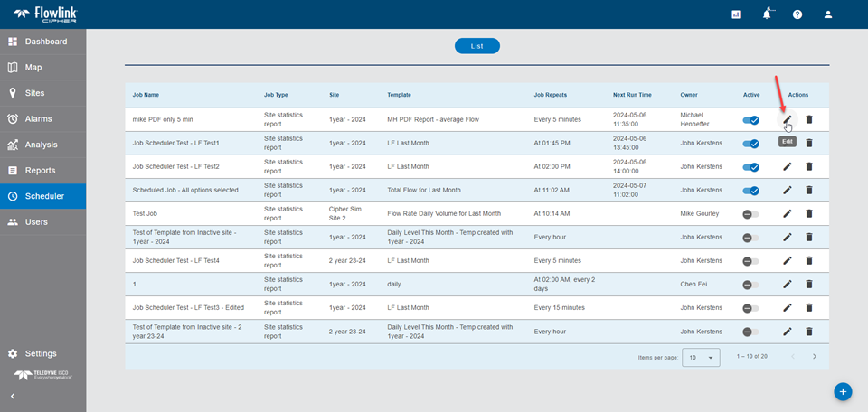Edit the 'Scheduled Job - All options selected' row
This screenshot has width=868, height=412.
point(788,190)
